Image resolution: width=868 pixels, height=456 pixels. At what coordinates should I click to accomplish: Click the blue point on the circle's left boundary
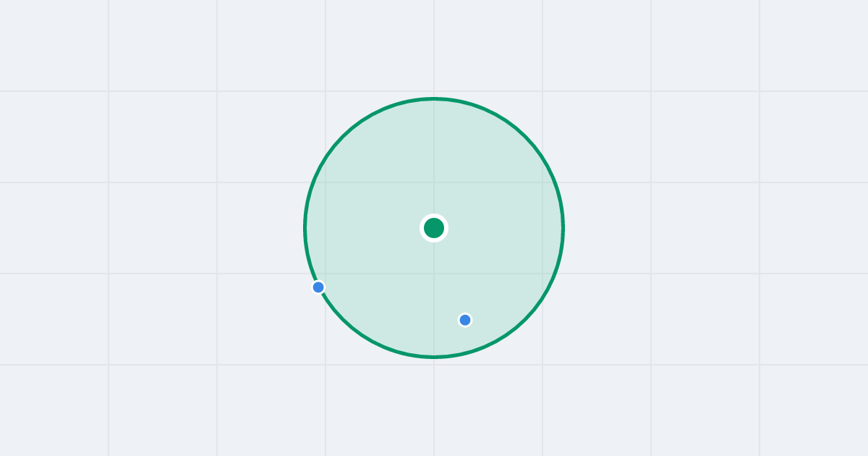click(x=318, y=287)
